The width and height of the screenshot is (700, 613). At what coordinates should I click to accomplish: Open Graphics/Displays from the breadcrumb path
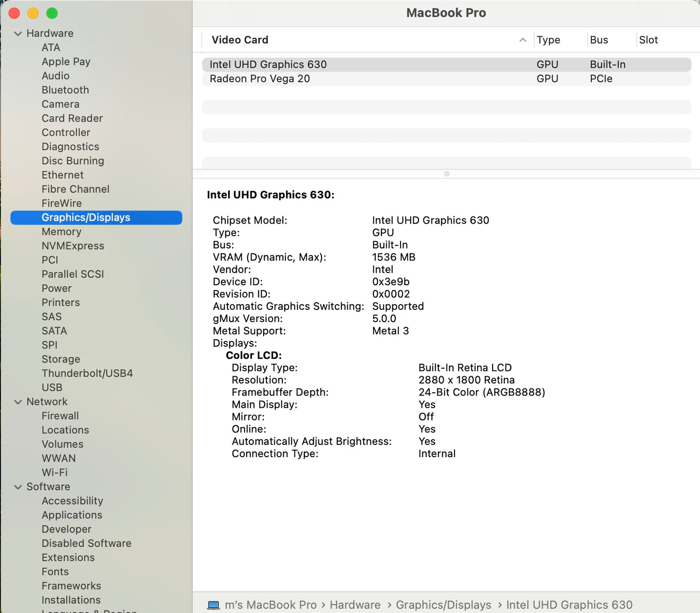(x=443, y=605)
